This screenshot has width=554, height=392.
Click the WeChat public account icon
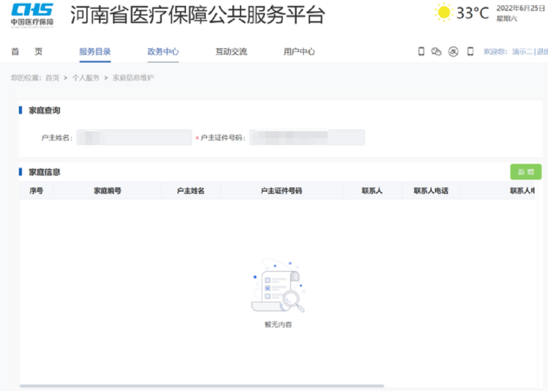click(437, 52)
